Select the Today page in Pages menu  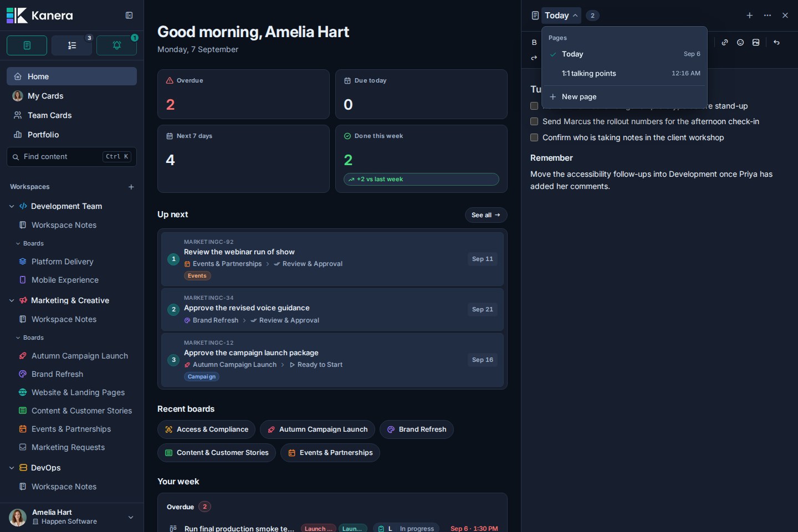[625, 54]
